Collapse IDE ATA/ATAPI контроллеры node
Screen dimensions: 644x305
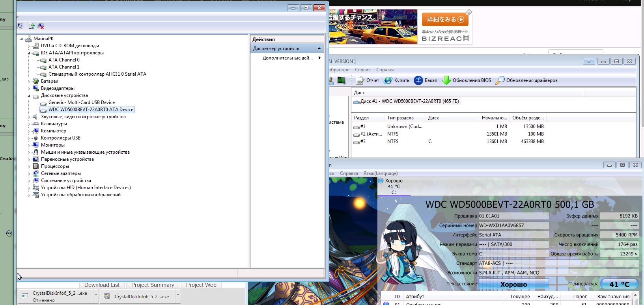click(x=29, y=53)
